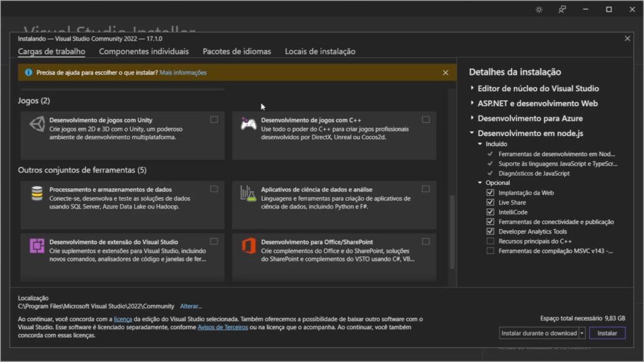Click Alterar link to change location
Viewport: 644px width, 362px height.
[191, 307]
